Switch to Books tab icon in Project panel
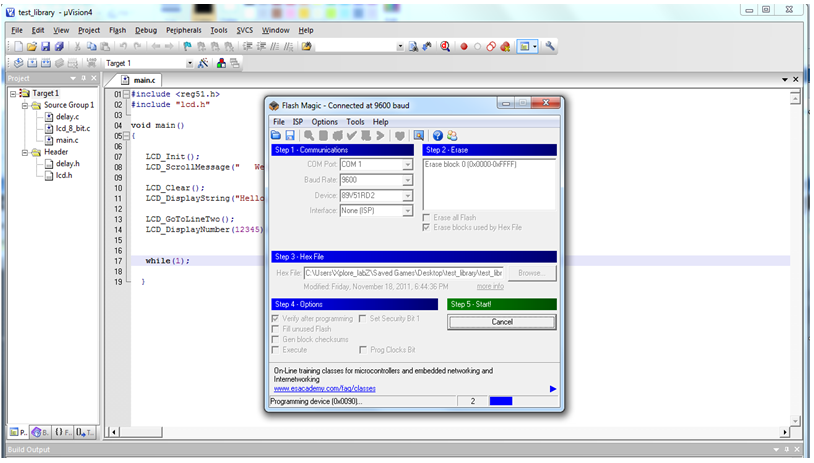This screenshot has height=463, width=814. point(40,432)
